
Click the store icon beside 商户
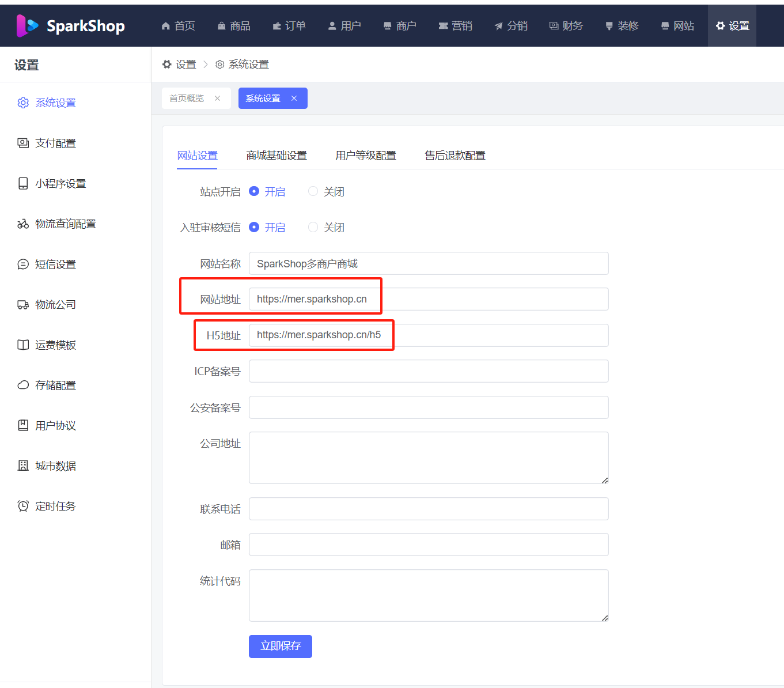[x=387, y=26]
